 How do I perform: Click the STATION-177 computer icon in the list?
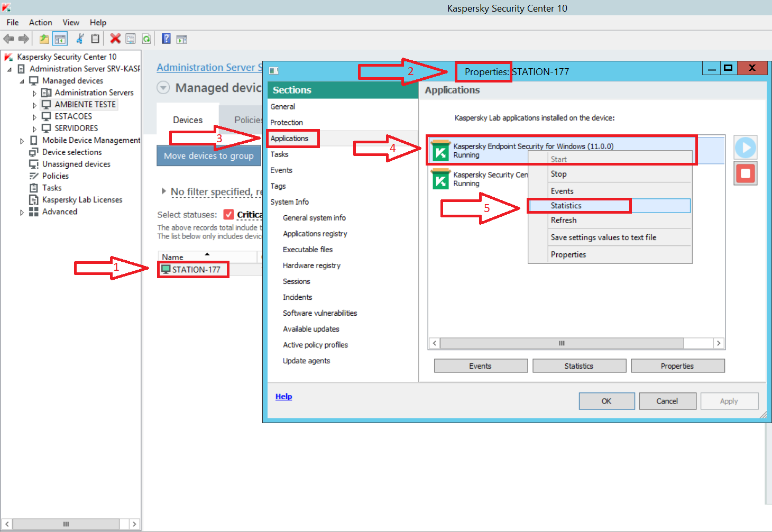[166, 269]
